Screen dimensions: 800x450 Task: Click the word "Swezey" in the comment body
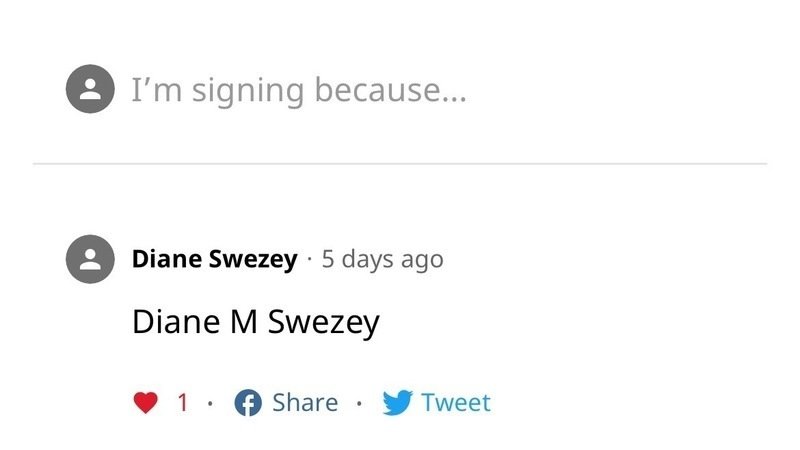[x=324, y=322]
